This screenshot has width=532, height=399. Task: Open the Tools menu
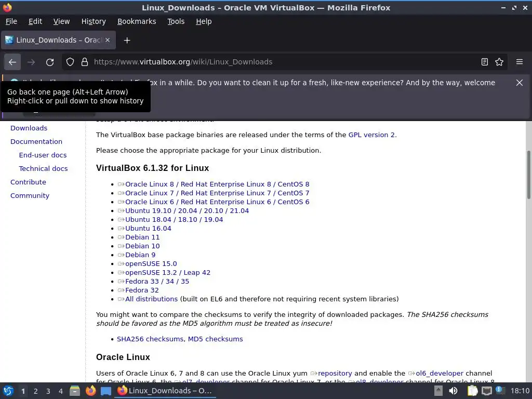tap(176, 21)
